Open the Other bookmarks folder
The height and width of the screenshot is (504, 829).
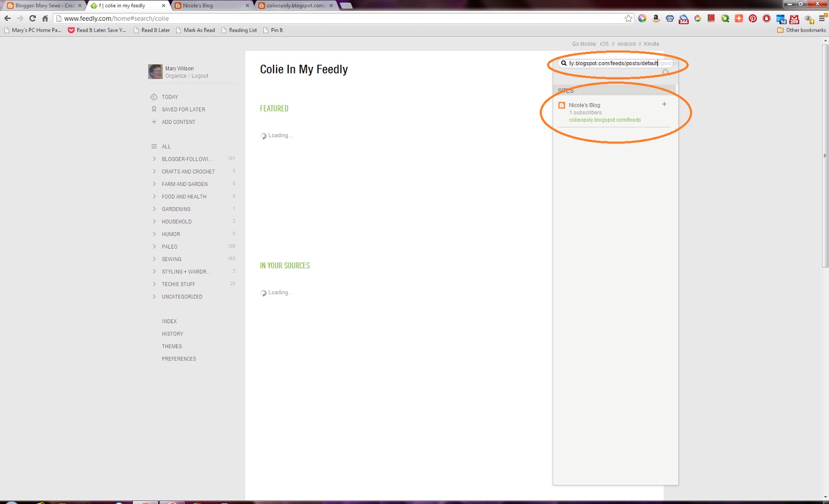(x=802, y=30)
